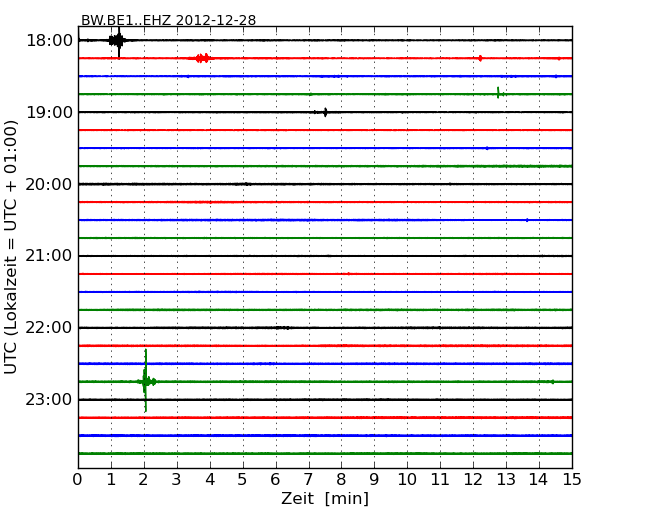Click the x-axis tick label 10

(407, 479)
